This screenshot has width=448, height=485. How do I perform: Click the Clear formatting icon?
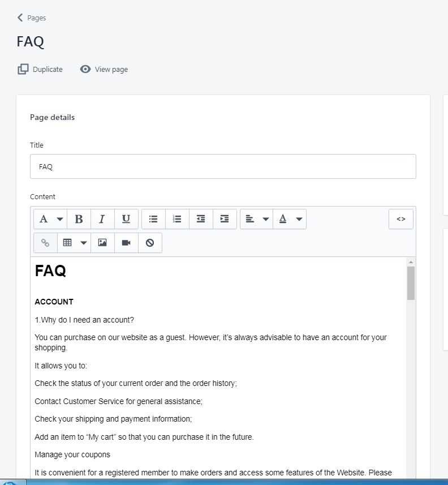point(150,243)
